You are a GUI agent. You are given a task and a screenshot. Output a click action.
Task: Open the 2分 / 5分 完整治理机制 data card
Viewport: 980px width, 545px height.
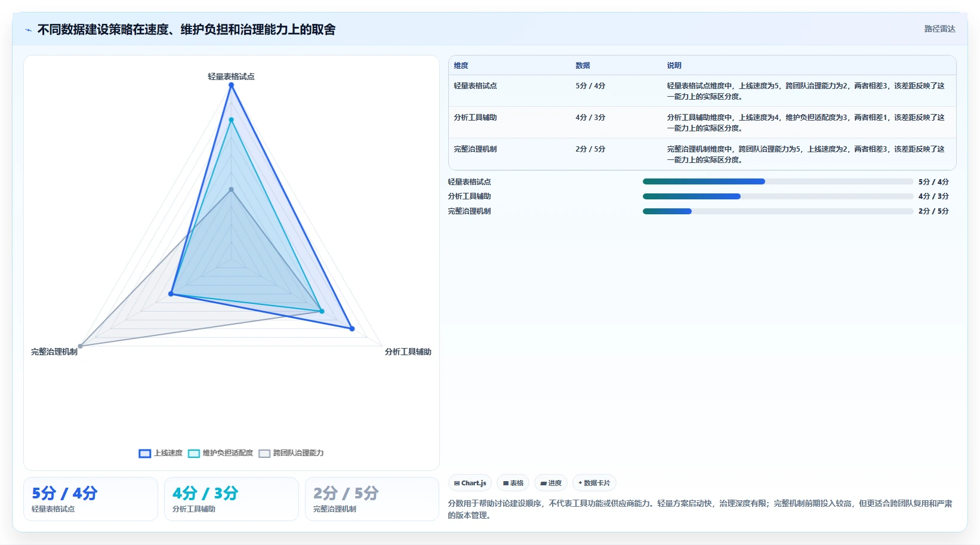pyautogui.click(x=372, y=499)
